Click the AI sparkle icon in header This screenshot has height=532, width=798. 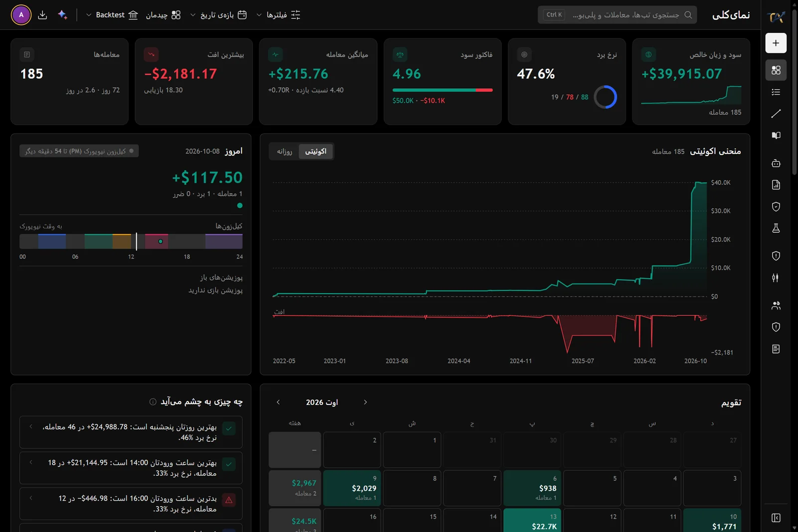(62, 15)
